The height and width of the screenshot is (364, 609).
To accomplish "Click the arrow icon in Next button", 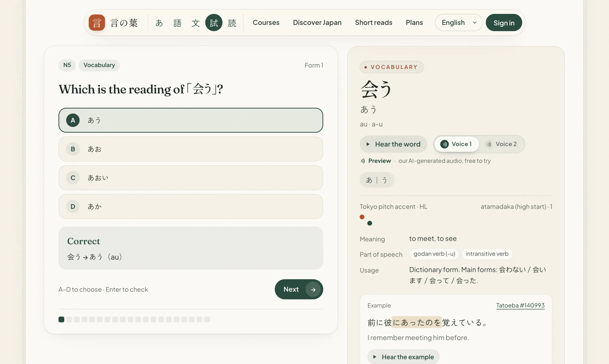I will (x=313, y=290).
